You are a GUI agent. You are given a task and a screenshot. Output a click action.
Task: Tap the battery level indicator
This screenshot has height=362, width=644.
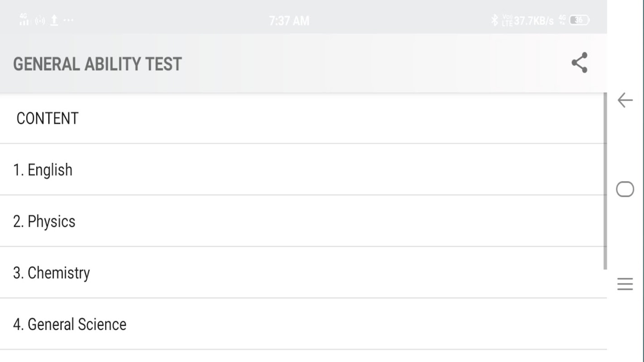(579, 20)
